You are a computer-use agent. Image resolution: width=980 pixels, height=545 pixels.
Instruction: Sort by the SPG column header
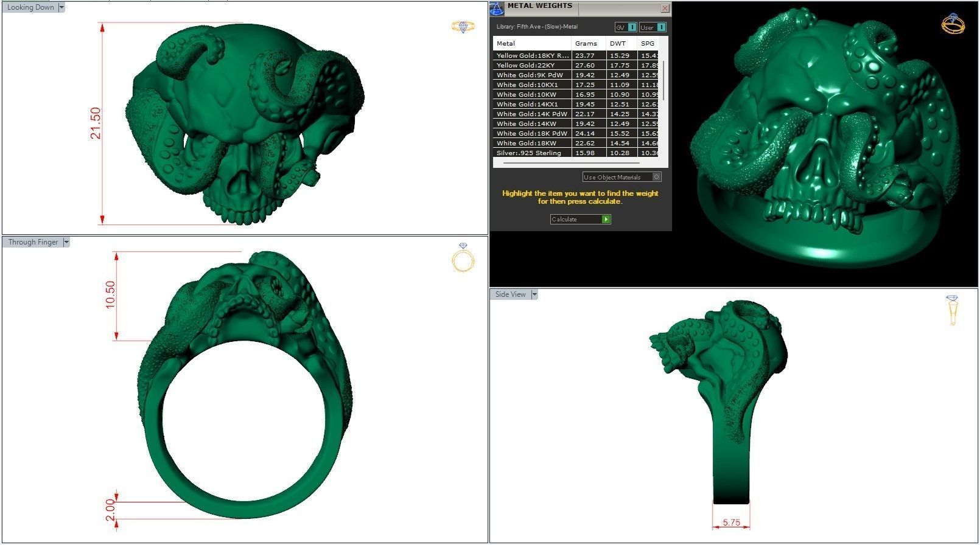649,43
